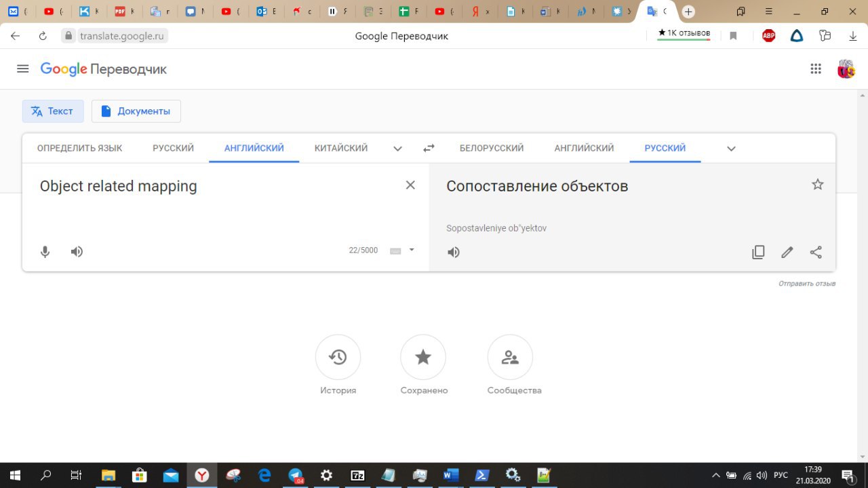
Task: Expand more target languages
Action: coord(731,149)
